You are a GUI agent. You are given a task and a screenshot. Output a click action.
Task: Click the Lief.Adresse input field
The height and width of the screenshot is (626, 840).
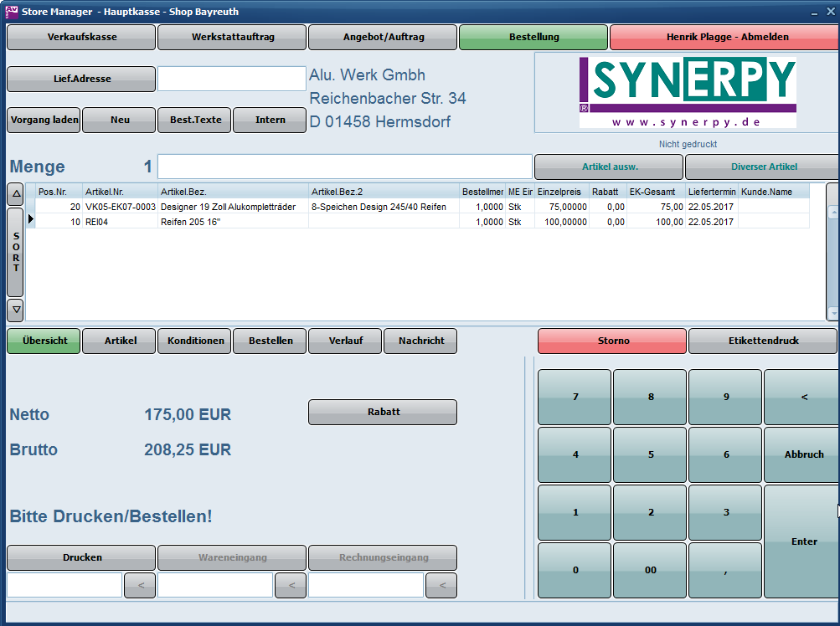pyautogui.click(x=232, y=79)
